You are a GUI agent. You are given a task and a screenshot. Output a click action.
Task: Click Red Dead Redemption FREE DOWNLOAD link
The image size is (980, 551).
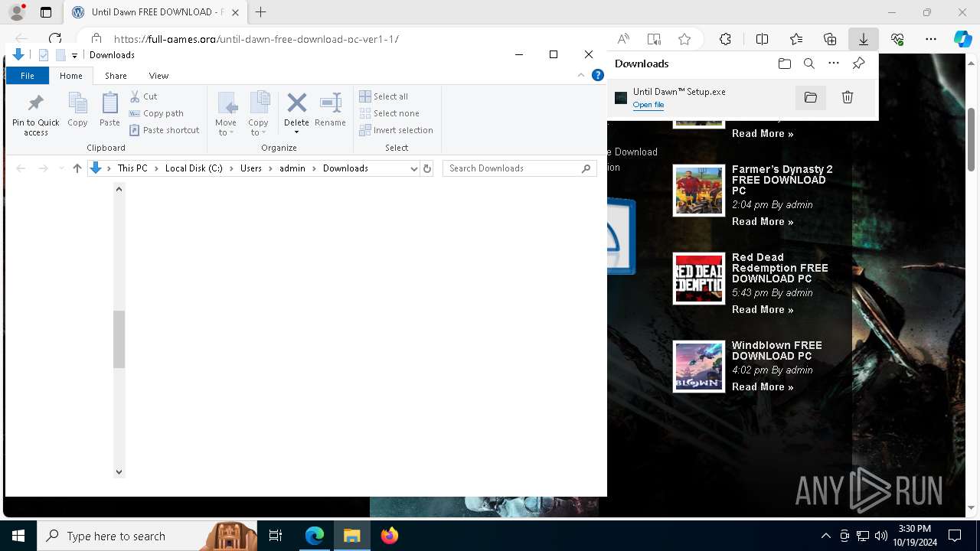(x=779, y=268)
